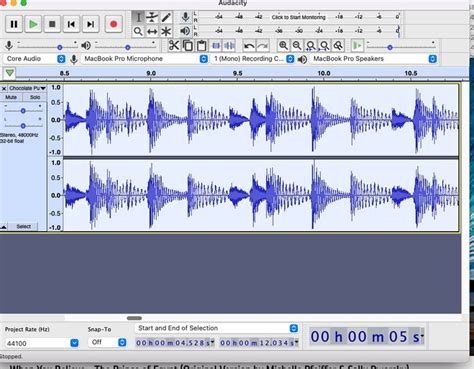Click the playback meter speaker icon
The width and height of the screenshot is (474, 369).
coord(185,31)
